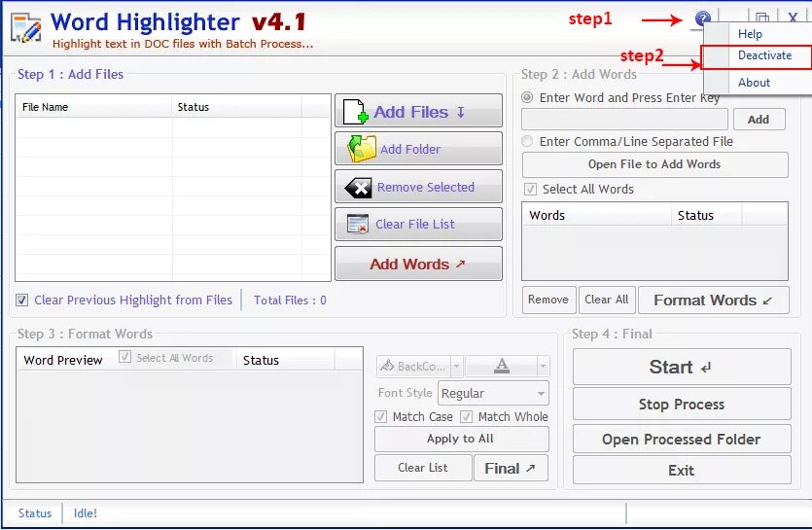
Task: Click the Words column header
Action: pos(596,215)
